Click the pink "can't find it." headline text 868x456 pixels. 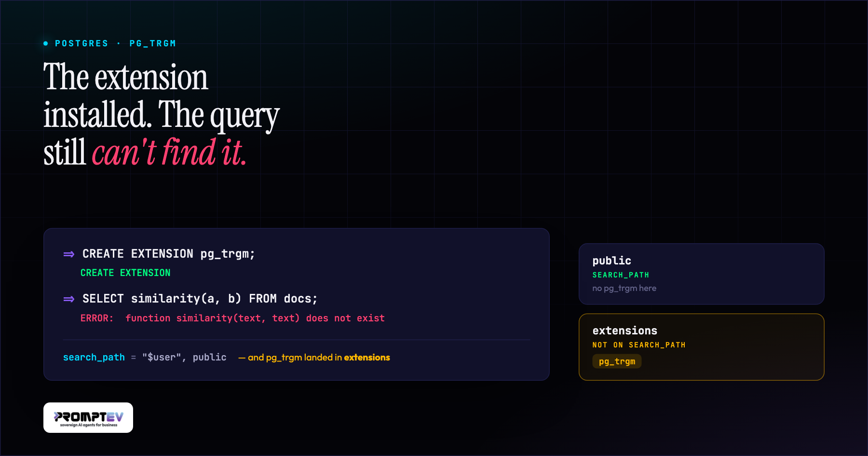169,152
